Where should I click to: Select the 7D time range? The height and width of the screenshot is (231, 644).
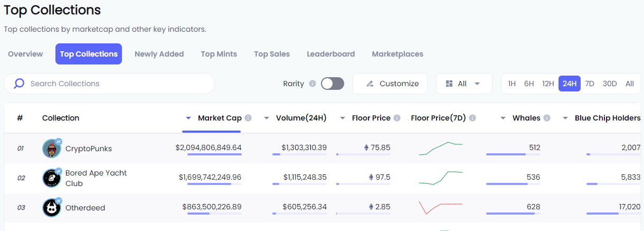pos(590,84)
